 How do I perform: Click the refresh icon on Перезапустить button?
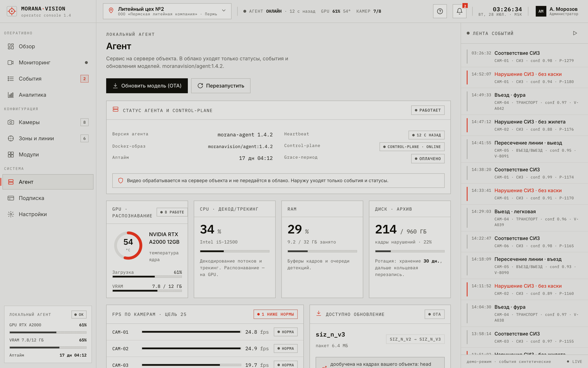click(x=200, y=86)
